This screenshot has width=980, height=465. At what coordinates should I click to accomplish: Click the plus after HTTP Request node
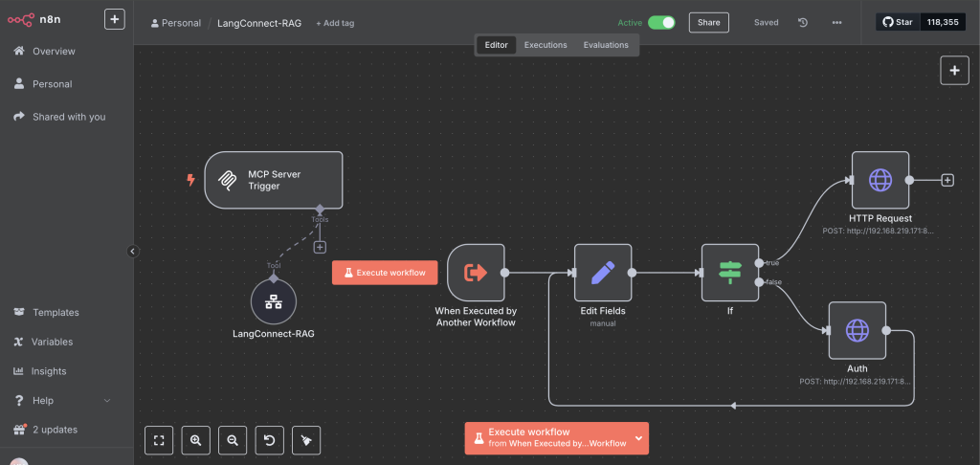pos(947,180)
